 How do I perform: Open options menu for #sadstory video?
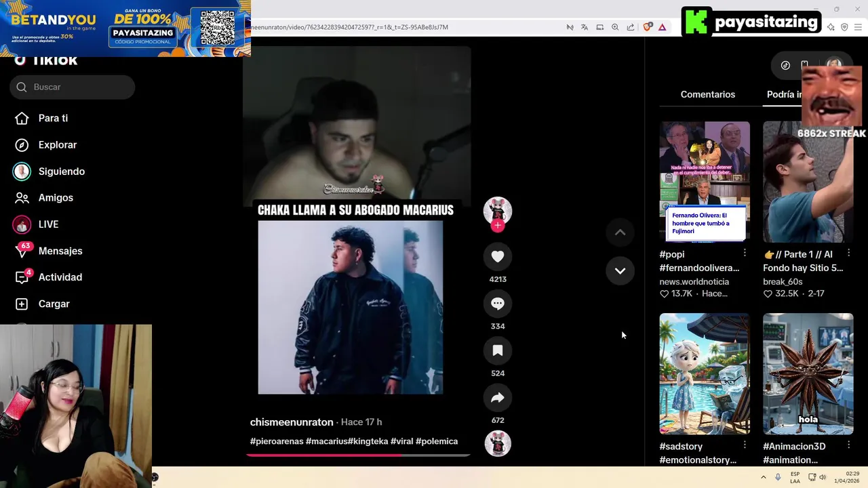click(x=745, y=445)
